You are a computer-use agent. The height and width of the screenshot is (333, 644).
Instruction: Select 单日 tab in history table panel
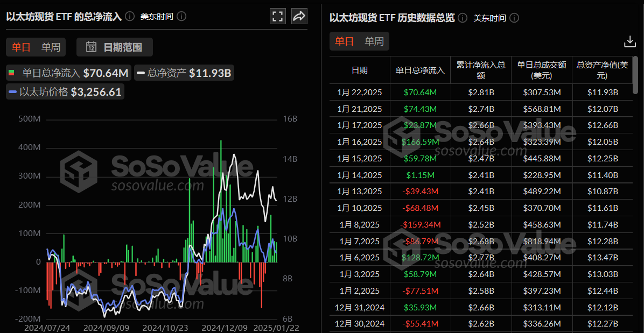tap(345, 41)
